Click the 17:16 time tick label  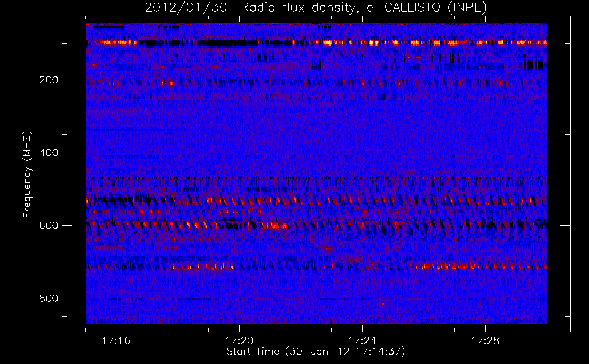(116, 341)
